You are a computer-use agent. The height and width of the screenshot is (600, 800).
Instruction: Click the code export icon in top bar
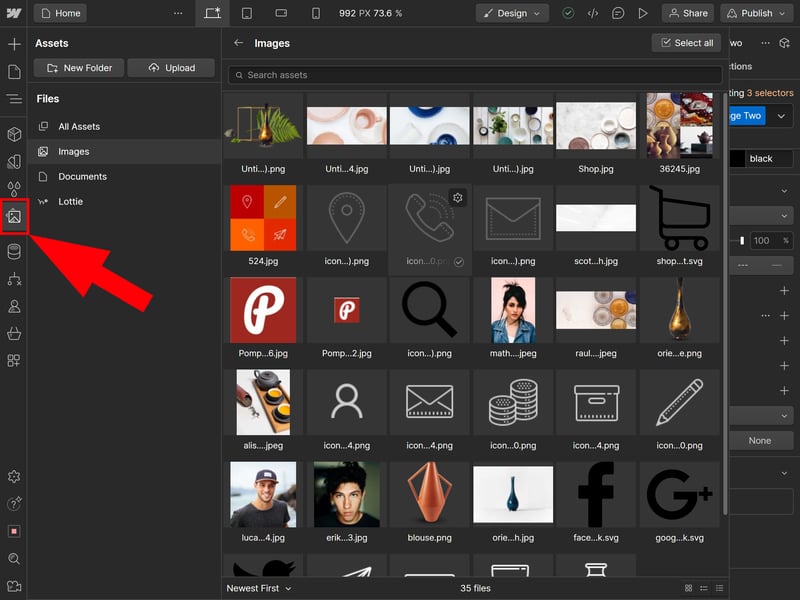(x=593, y=13)
